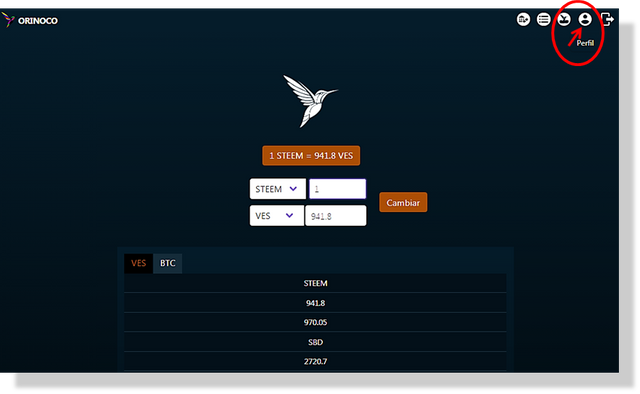Image resolution: width=640 pixels, height=394 pixels.
Task: Switch to the BTC rates tab
Action: (x=167, y=263)
